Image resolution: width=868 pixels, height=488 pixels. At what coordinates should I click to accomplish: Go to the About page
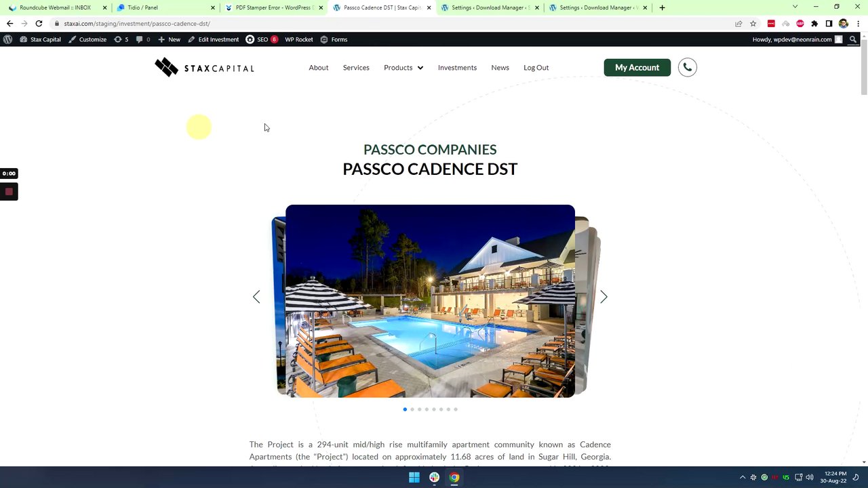319,68
